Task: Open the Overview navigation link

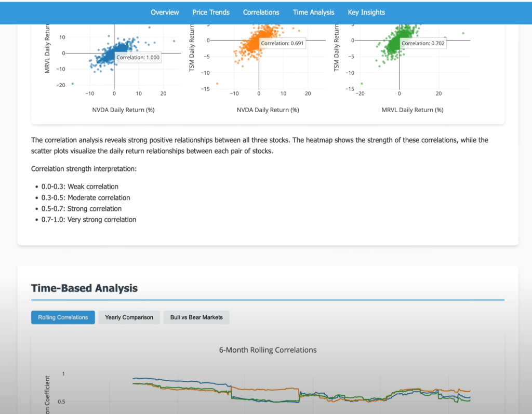Action: [x=165, y=12]
